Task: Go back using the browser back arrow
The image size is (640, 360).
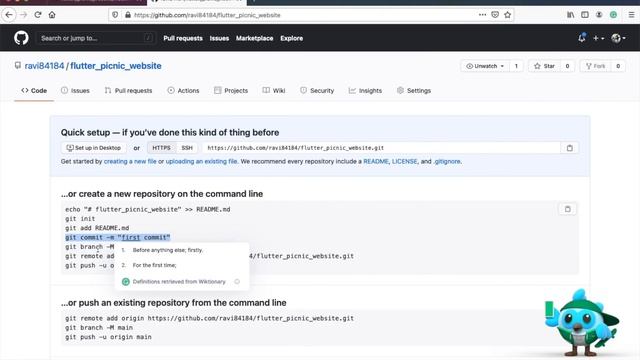Action: coord(9,15)
